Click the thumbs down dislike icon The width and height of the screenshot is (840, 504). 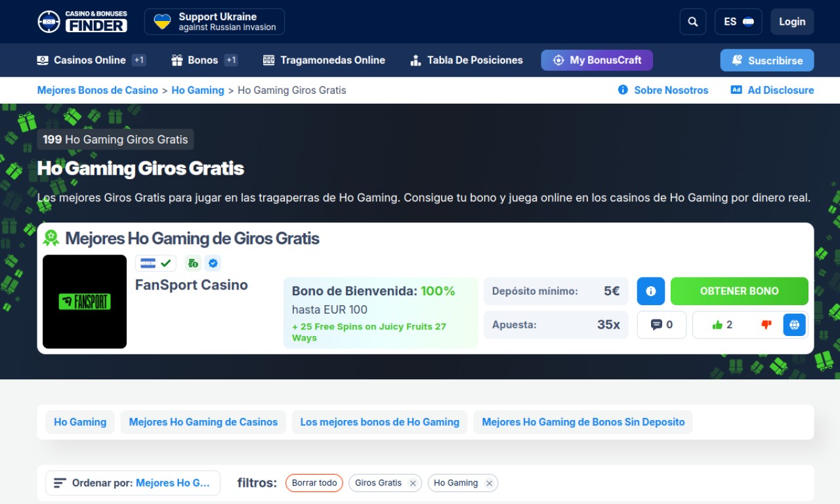pyautogui.click(x=766, y=325)
